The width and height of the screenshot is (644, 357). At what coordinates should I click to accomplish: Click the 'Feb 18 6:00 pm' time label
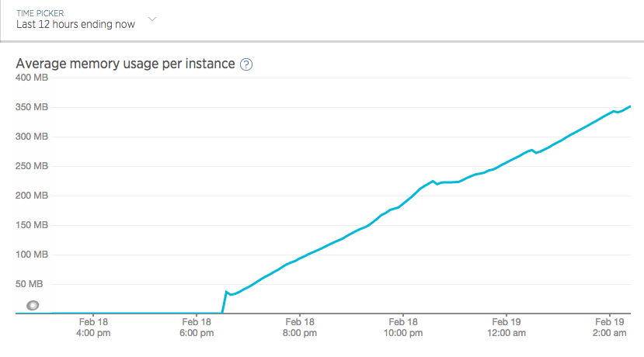(197, 328)
